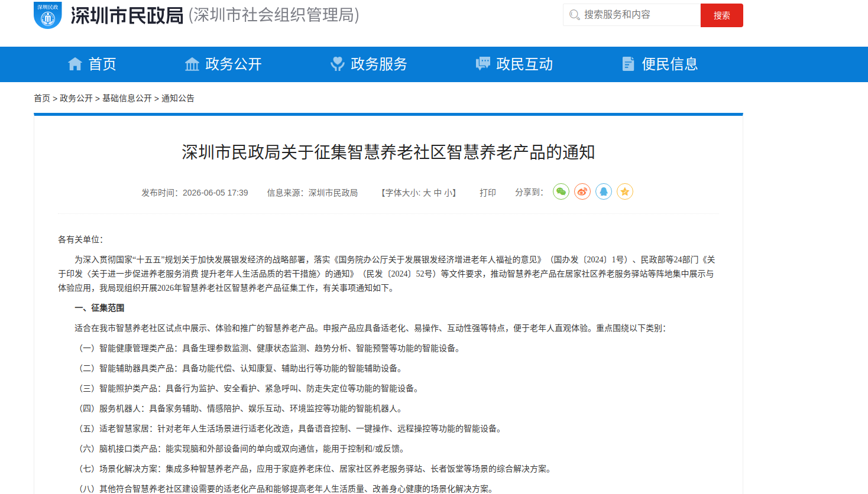Viewport: 868px width, 494px height.
Task: Click the magnifier icon in search box
Action: 574,15
